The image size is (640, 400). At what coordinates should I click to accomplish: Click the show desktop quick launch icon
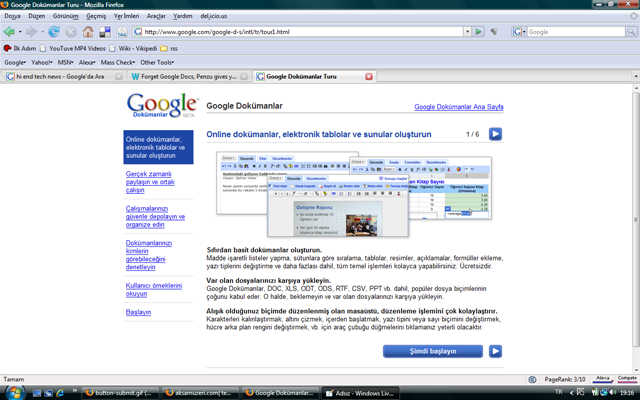pos(37,393)
